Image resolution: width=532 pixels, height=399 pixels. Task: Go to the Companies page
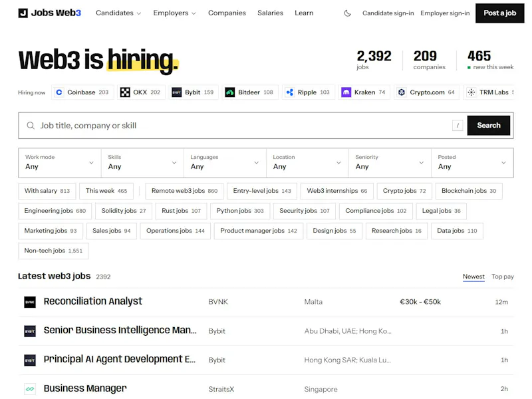point(227,13)
